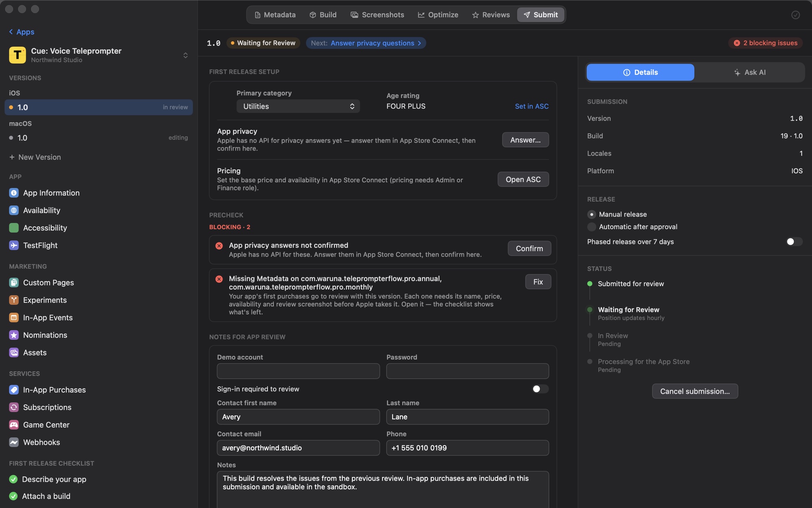
Task: Focus the Contact email field
Action: pyautogui.click(x=298, y=448)
